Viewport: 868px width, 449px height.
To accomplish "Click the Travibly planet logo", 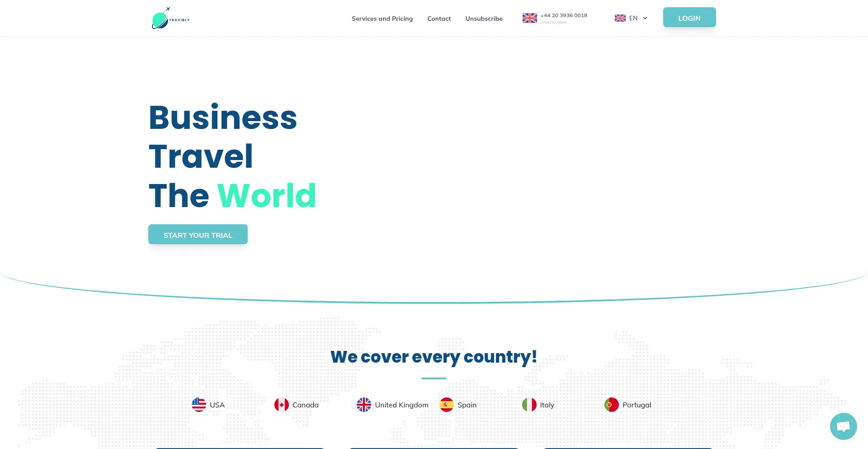I will (x=170, y=18).
